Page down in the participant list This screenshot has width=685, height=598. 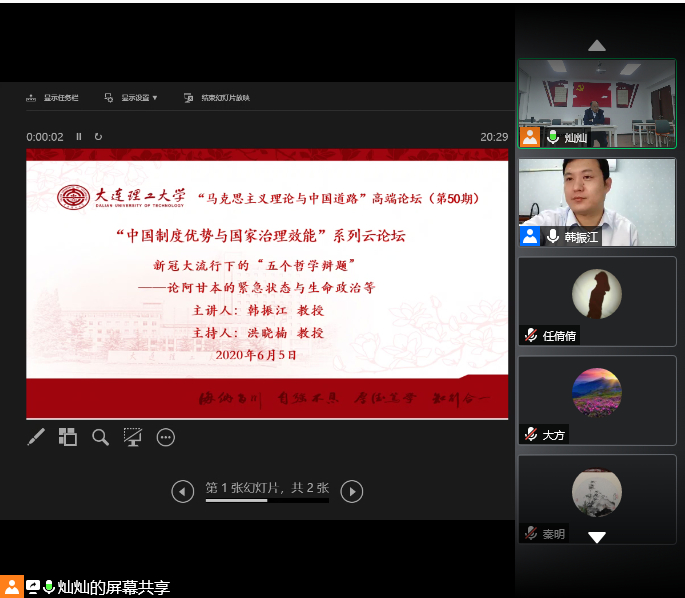coord(597,537)
